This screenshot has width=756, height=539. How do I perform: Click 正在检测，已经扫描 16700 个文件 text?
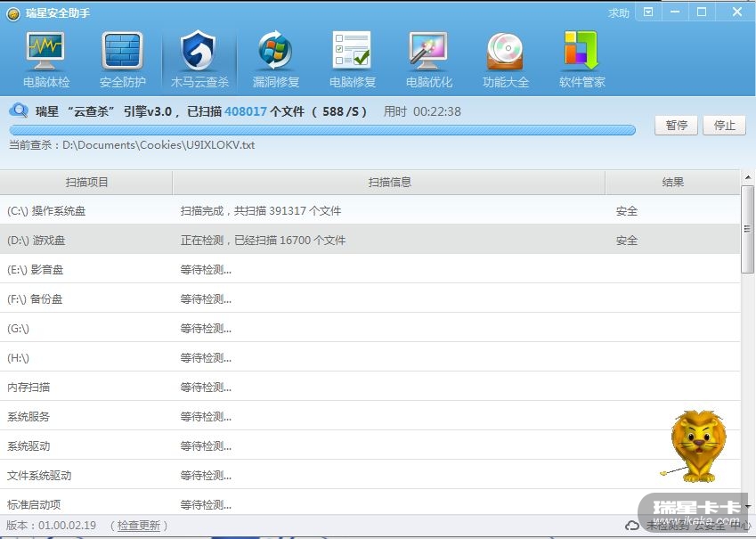[263, 241]
